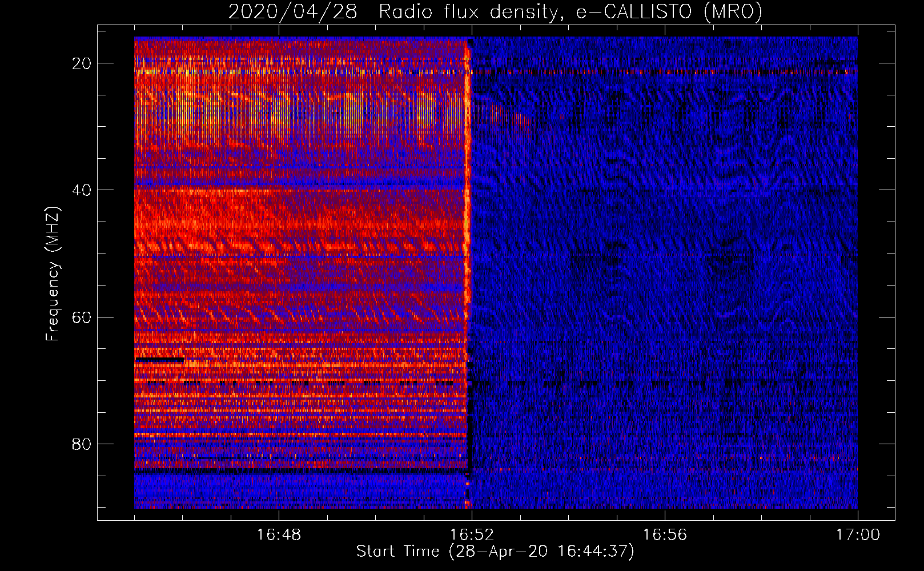The width and height of the screenshot is (924, 571).
Task: Click the 80 MHz frequency tick label
Action: [82, 444]
